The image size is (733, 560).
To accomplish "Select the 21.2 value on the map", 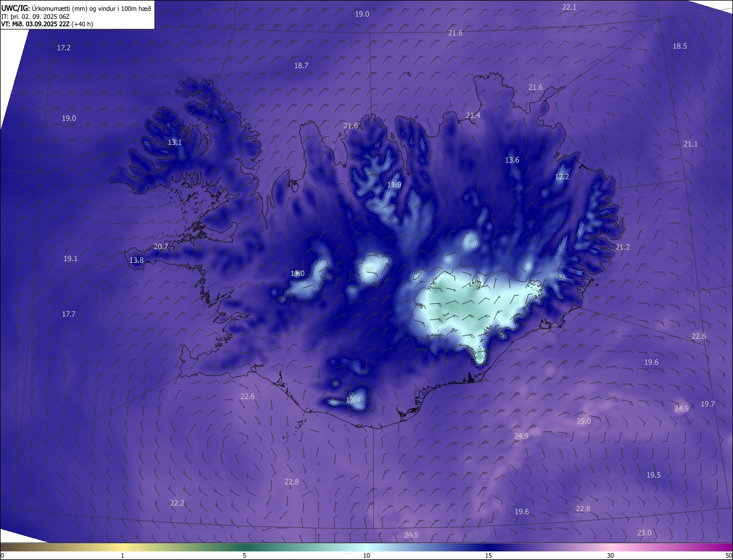I will 622,247.
